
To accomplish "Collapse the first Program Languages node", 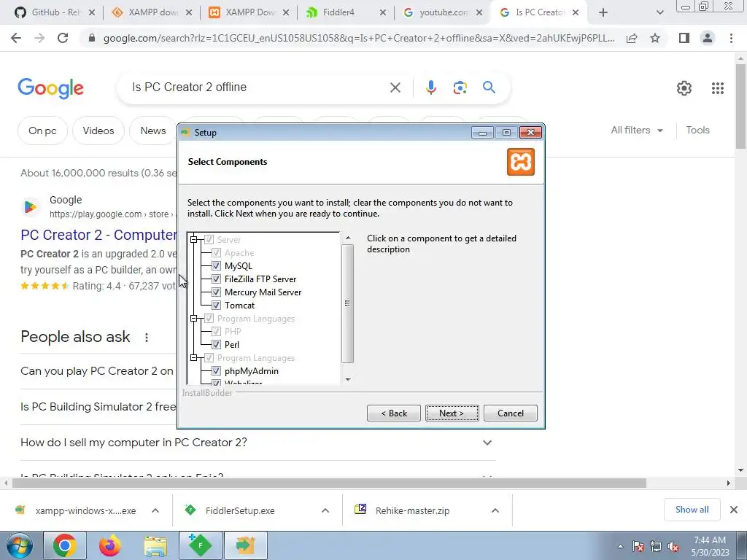I will pos(194,318).
